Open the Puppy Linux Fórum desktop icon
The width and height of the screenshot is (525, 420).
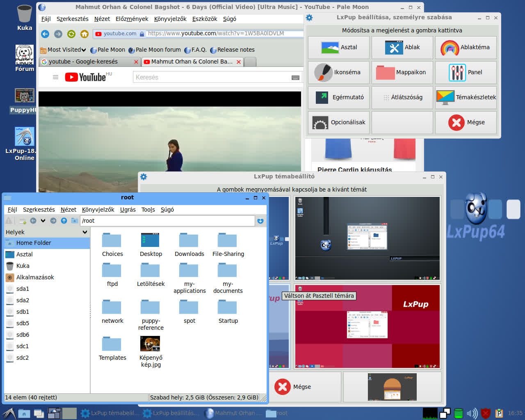pos(24,58)
